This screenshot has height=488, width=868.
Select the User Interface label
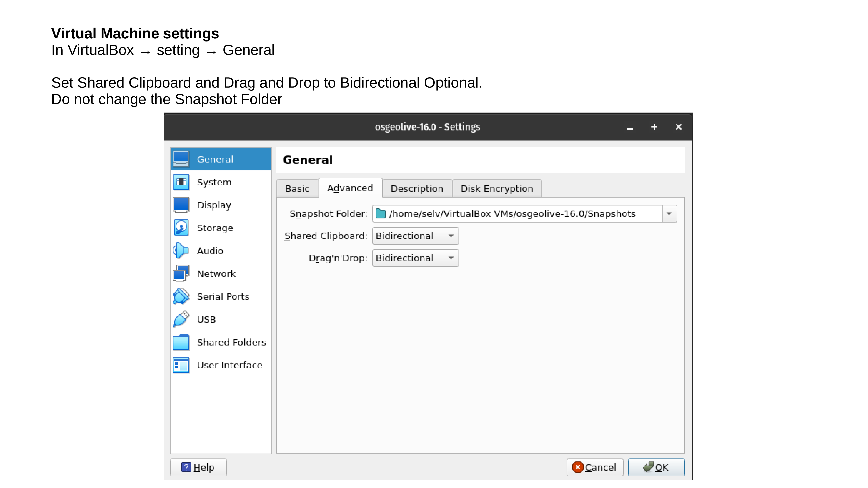click(x=230, y=365)
